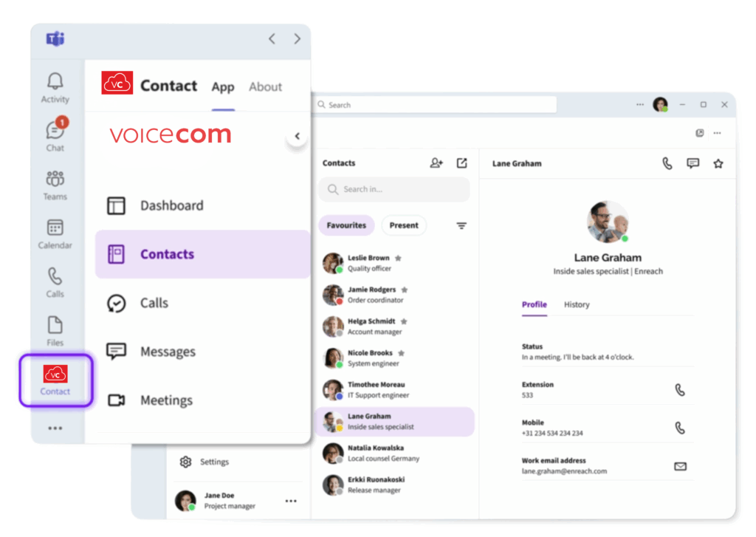Send email to lane.graham@enreach.com
This screenshot has width=756, height=537.
(680, 466)
